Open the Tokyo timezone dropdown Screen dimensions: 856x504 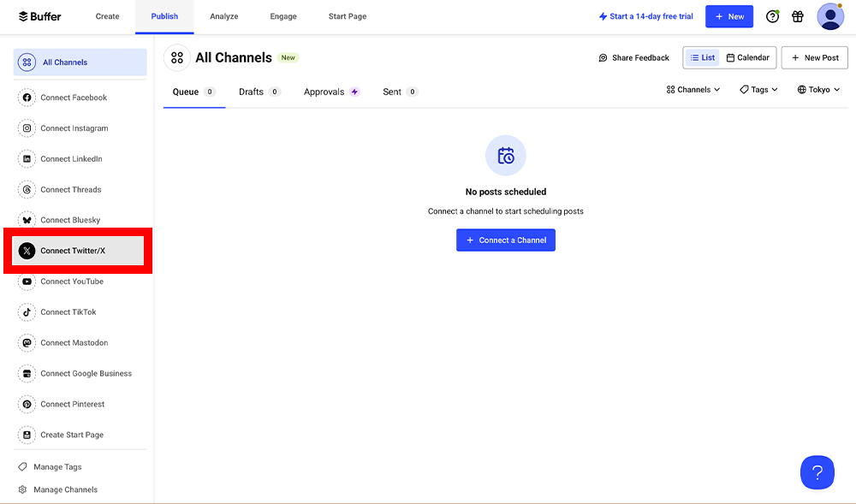click(x=819, y=90)
